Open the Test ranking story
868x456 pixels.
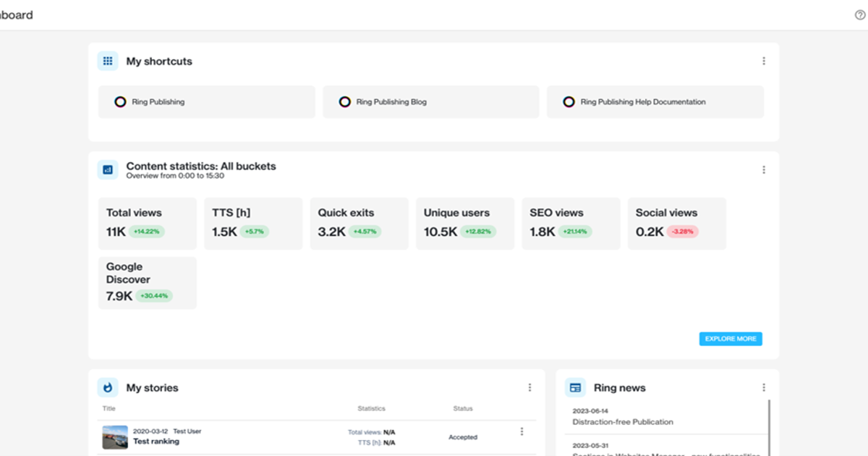point(157,441)
